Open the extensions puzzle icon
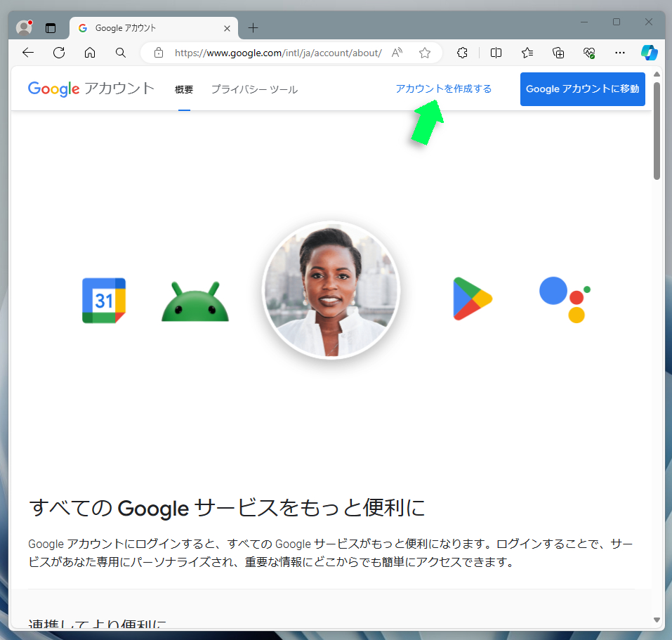 (462, 53)
